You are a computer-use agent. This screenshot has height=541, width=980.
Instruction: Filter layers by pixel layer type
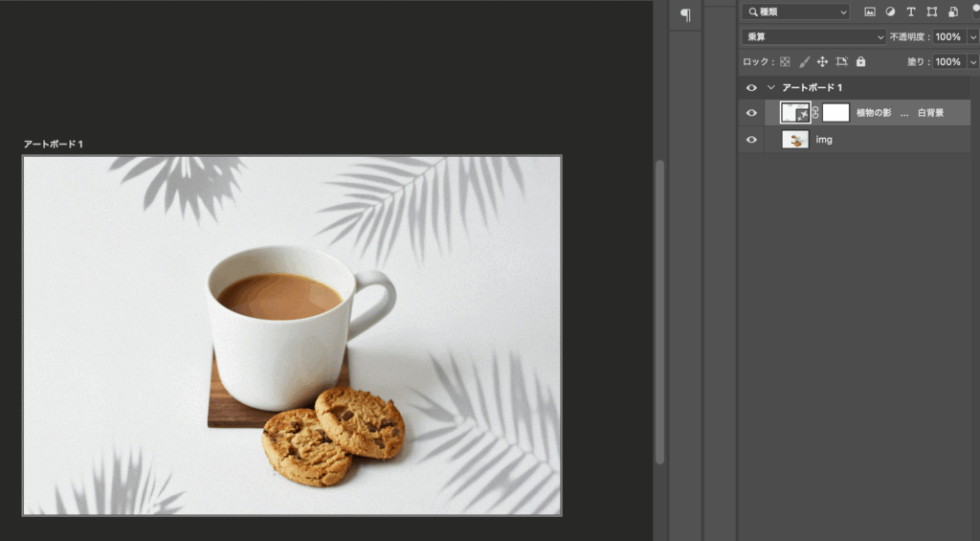pyautogui.click(x=870, y=11)
